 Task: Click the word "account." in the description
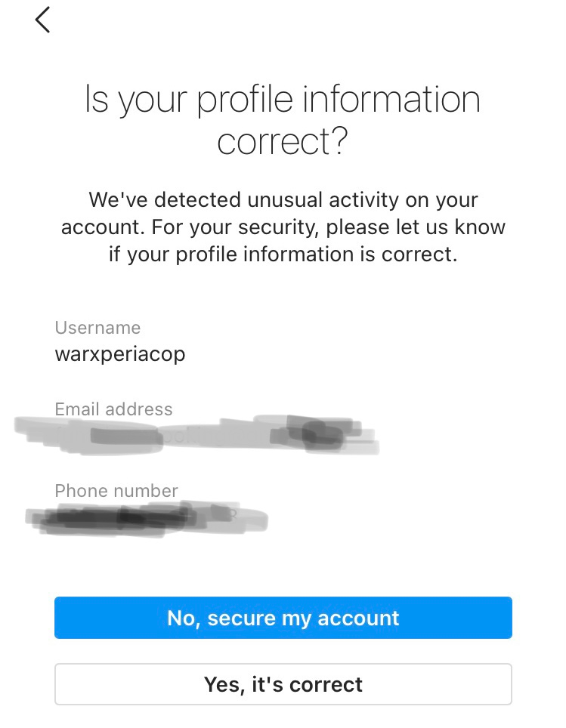tap(97, 227)
